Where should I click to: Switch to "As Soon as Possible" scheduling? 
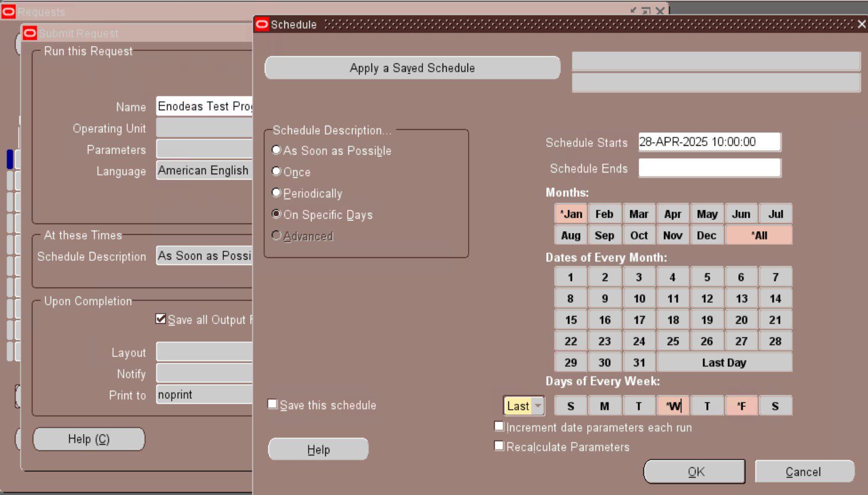[x=276, y=150]
